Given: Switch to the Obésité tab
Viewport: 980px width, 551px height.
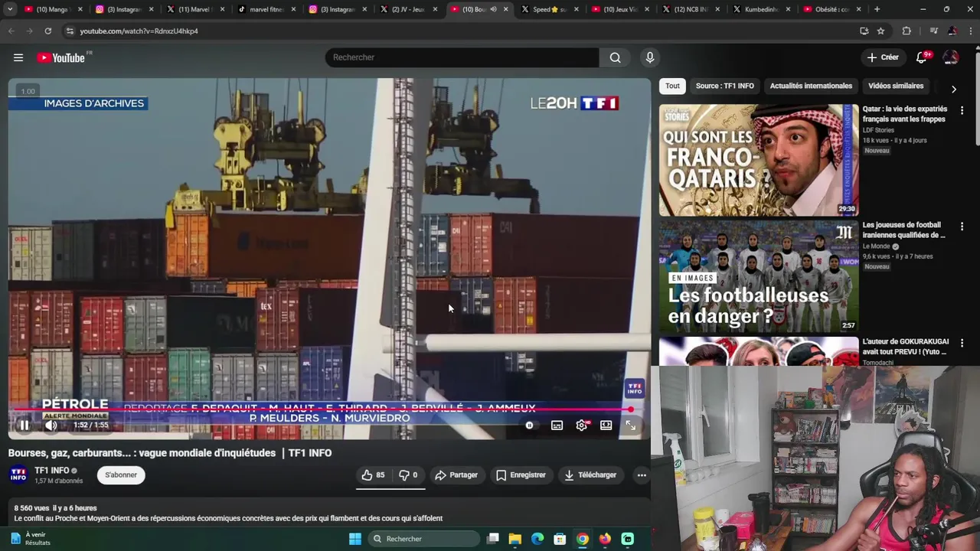Looking at the screenshot, I should pyautogui.click(x=831, y=9).
